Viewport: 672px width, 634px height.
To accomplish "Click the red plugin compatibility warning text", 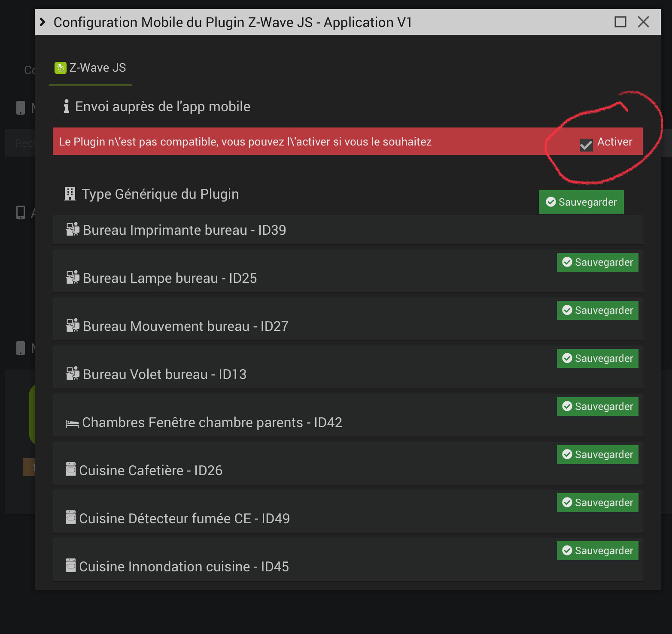I will click(x=245, y=142).
